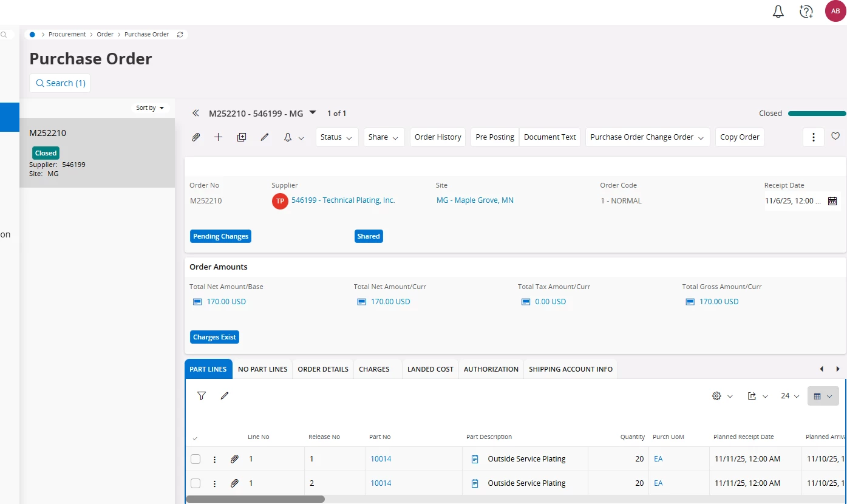Open the Purchase Order Change Order dropdown

click(647, 137)
